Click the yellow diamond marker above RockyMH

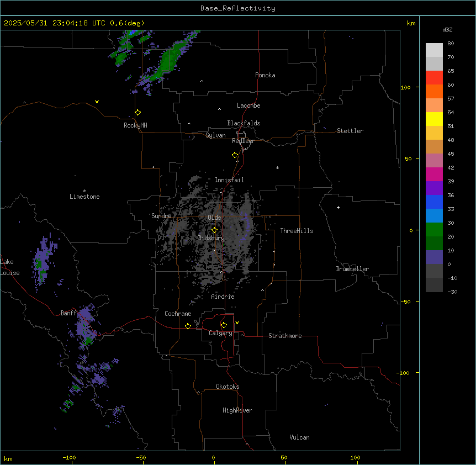coord(138,113)
